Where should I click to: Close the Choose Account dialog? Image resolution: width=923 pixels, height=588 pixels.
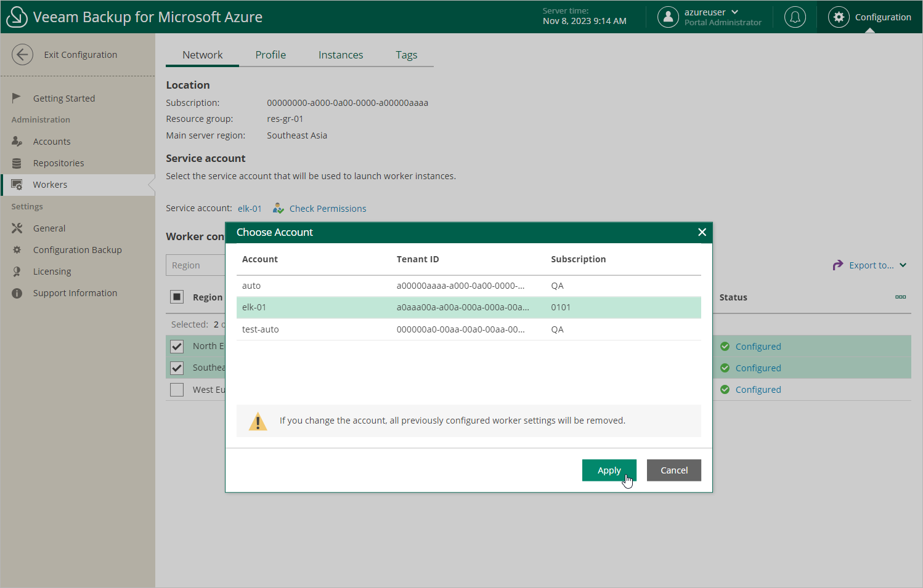click(702, 232)
